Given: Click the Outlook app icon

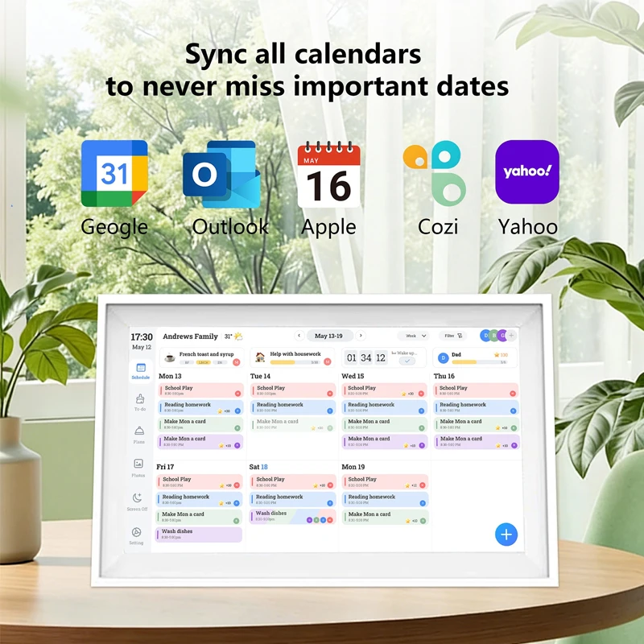Looking at the screenshot, I should [x=221, y=174].
